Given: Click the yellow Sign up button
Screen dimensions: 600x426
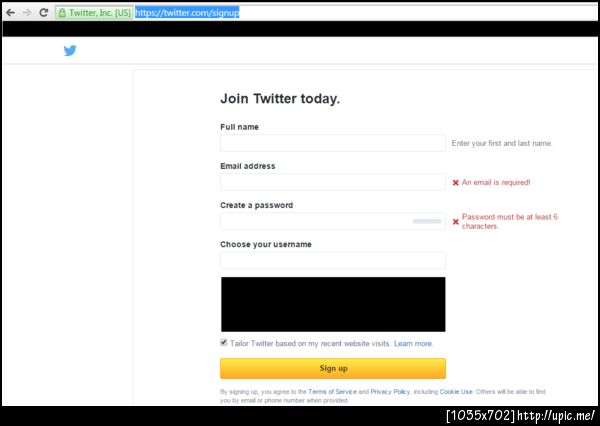Looking at the screenshot, I should 333,368.
